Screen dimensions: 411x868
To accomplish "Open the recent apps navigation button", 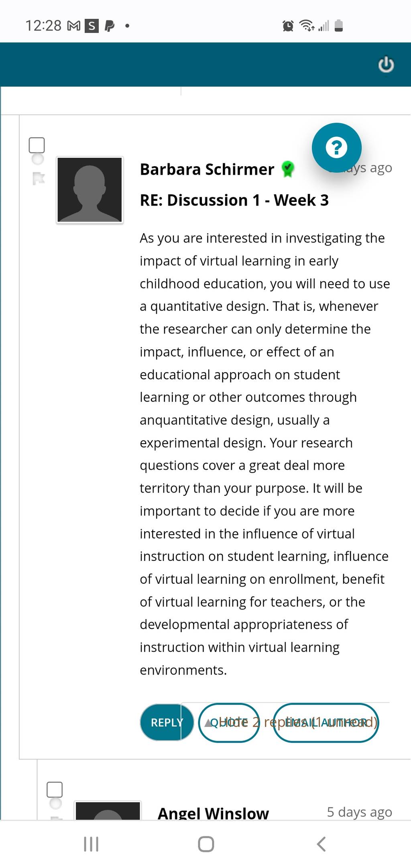I will click(x=91, y=844).
